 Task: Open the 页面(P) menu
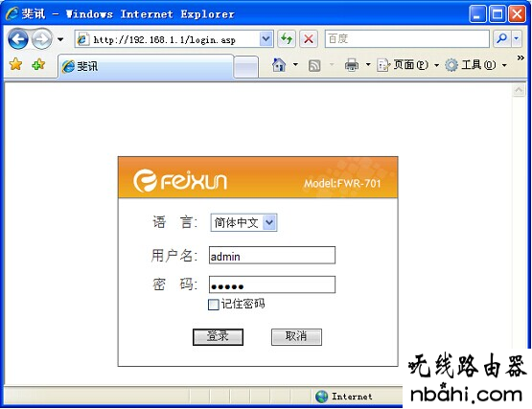tap(407, 64)
